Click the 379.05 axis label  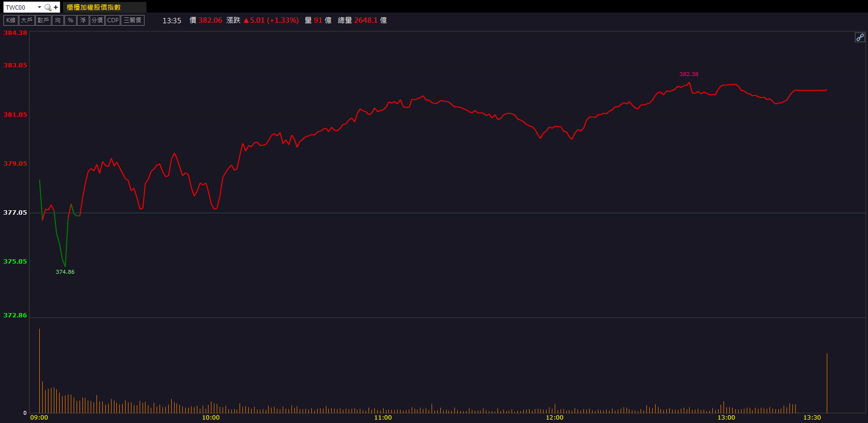15,164
